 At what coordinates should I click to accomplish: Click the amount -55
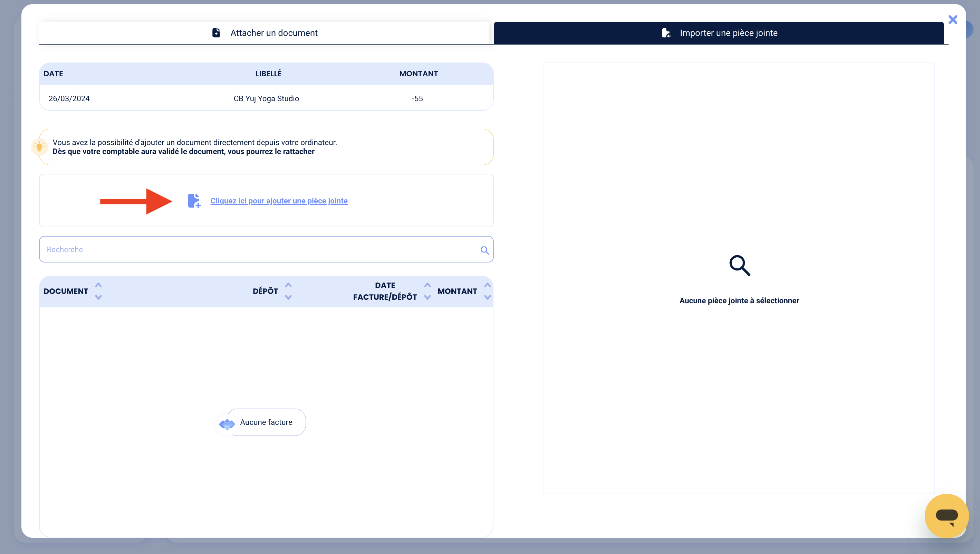pyautogui.click(x=417, y=98)
